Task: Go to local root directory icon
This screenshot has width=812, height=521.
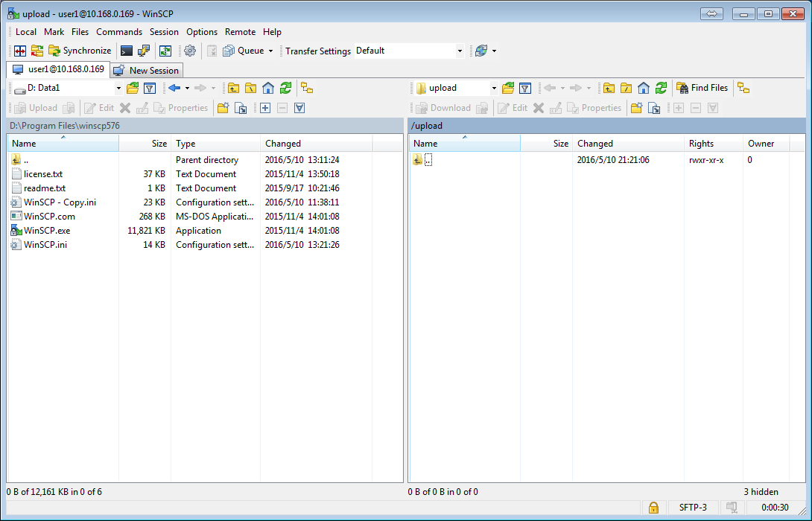Action: coord(250,88)
